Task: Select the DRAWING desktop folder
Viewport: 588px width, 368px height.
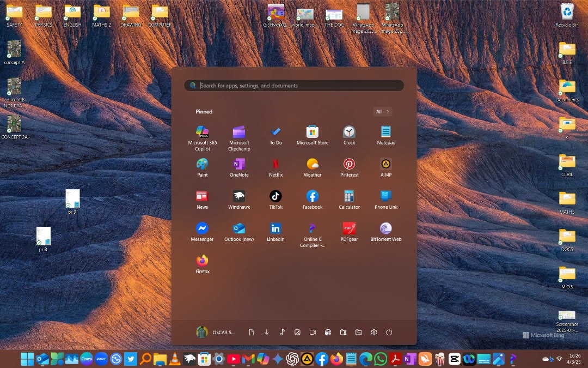Action: pyautogui.click(x=131, y=15)
